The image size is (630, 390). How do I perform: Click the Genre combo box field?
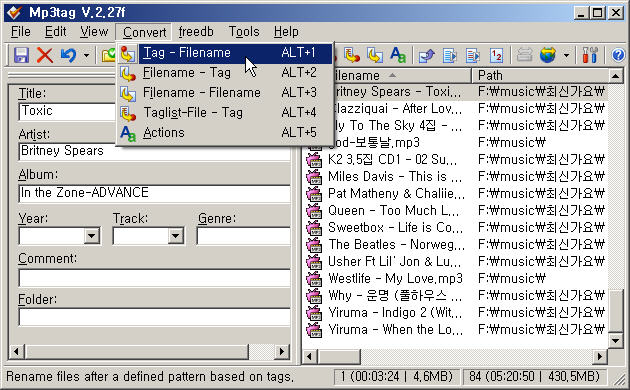(243, 236)
